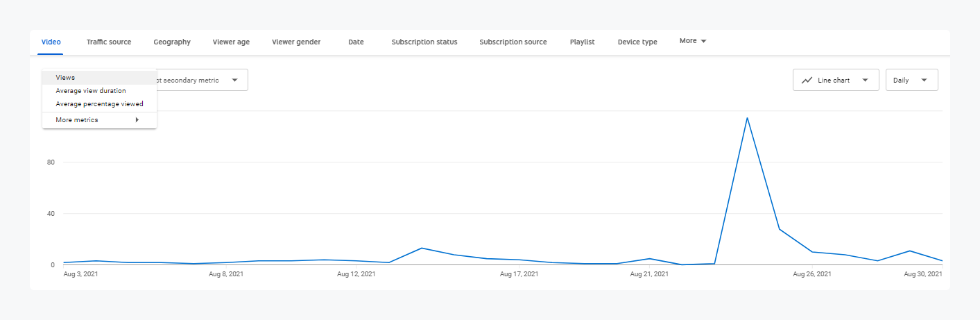
Task: Open the Subscription source tab
Action: pos(513,42)
